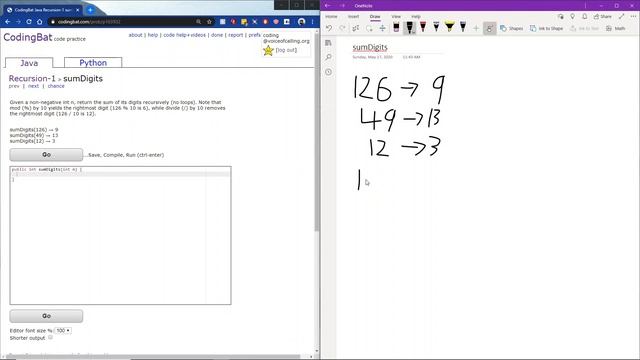Click Redo in OneNote Draw toolbar
This screenshot has height=360, width=640.
tap(342, 28)
